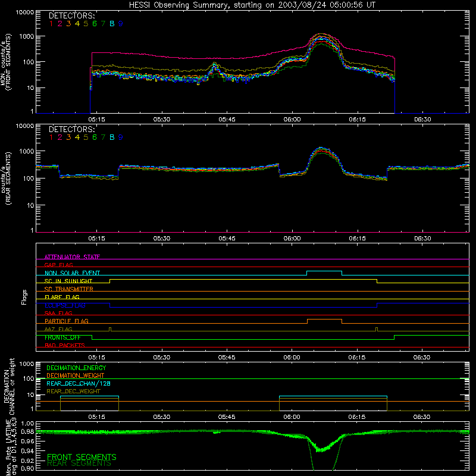Screen dimensions: 476x476
Task: Click 05:30 tick under the Flags plot
Action: [x=161, y=358]
